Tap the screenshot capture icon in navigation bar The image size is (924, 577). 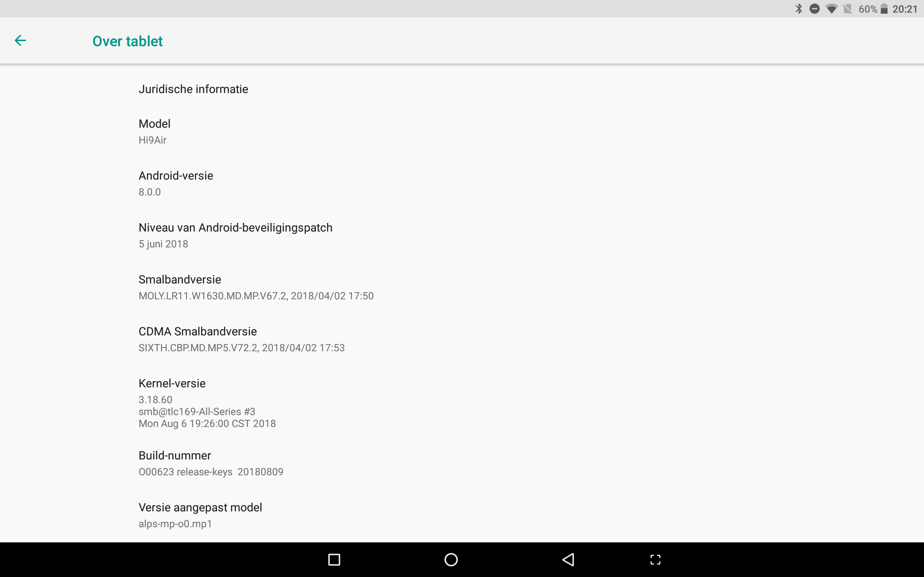[x=655, y=559]
